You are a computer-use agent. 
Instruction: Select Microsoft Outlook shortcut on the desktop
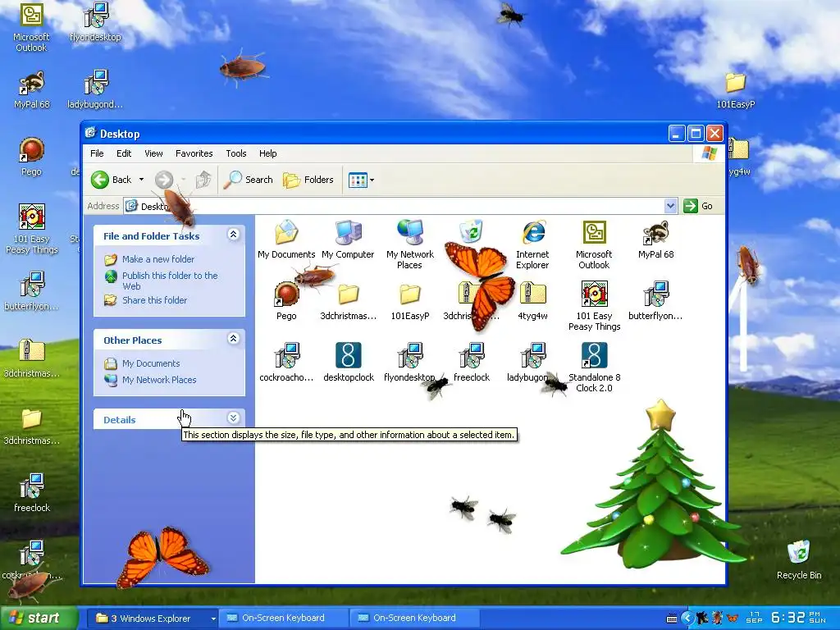[31, 27]
